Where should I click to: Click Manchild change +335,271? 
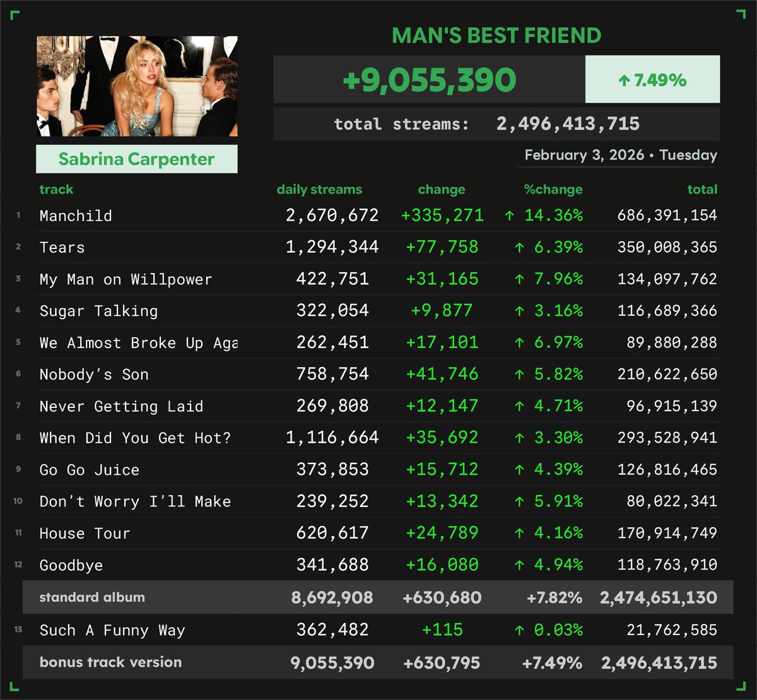coord(442,215)
